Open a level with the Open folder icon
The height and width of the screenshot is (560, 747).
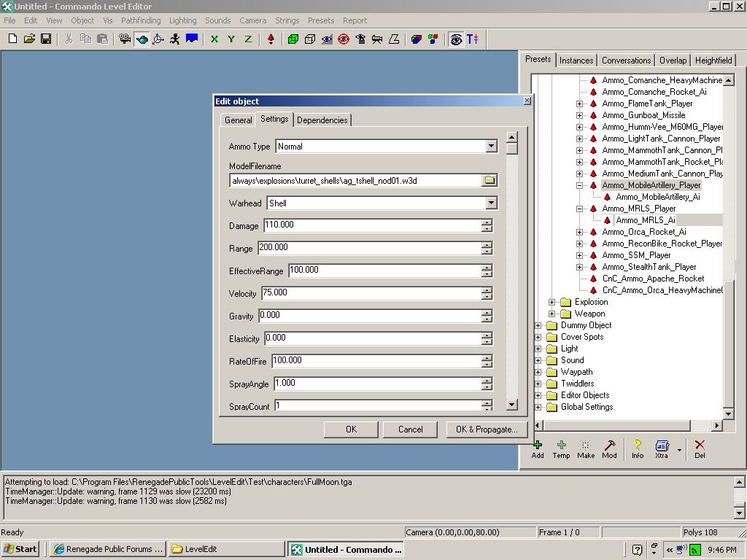29,39
